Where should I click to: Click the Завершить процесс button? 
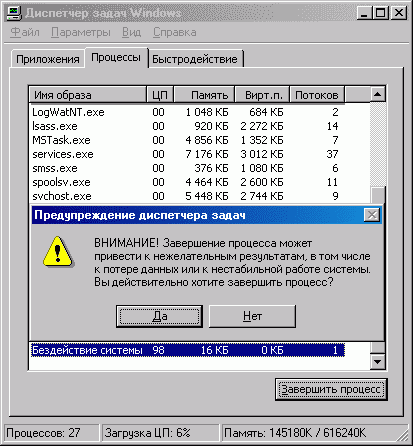(331, 389)
